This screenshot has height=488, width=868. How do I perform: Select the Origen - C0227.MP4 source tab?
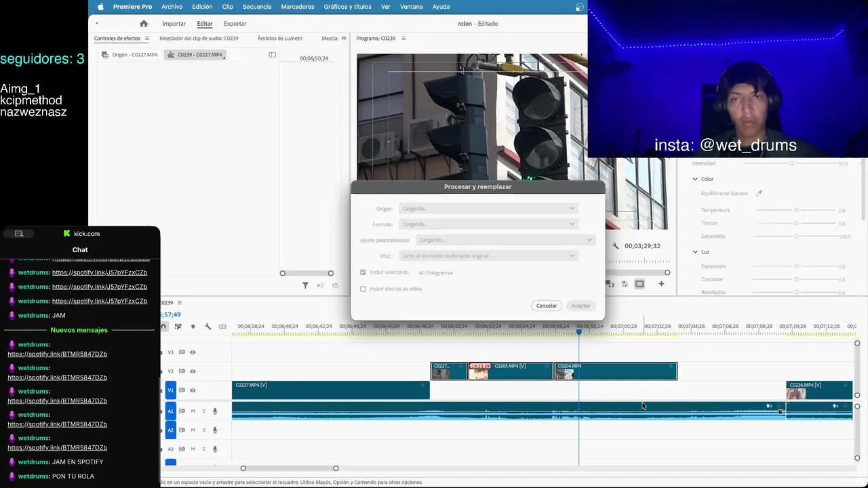coord(130,55)
